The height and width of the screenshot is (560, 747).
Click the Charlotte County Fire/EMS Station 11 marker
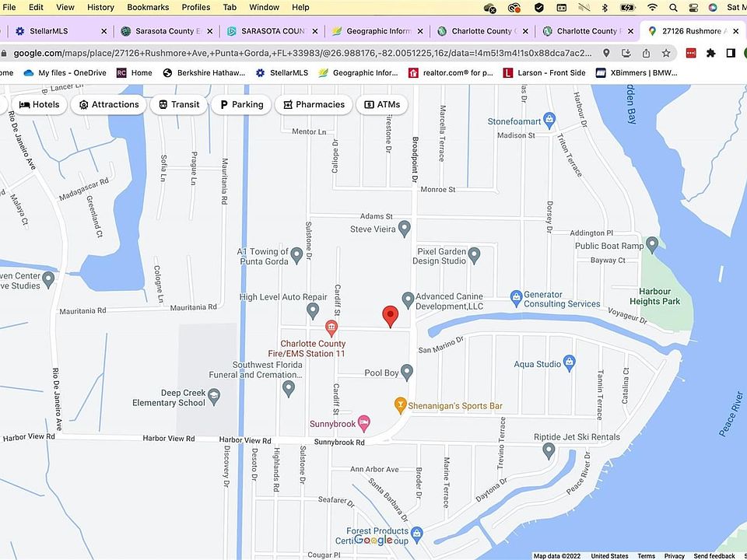click(331, 327)
